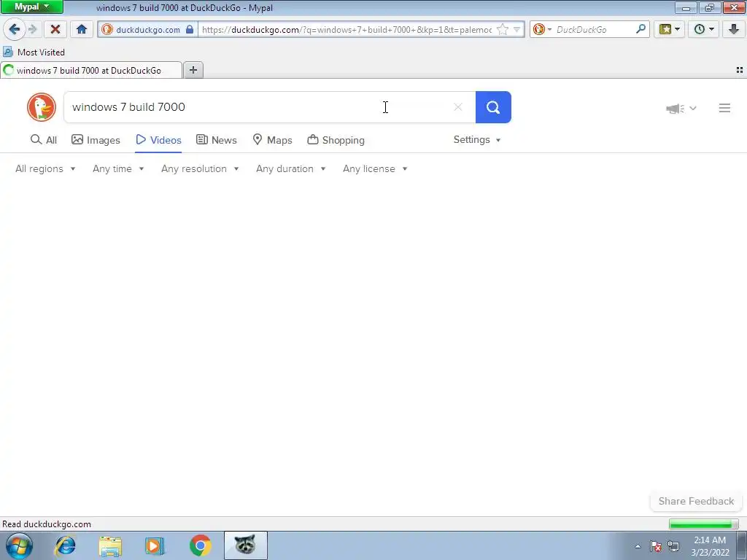
Task: Expand the Any time filter
Action: click(x=118, y=168)
